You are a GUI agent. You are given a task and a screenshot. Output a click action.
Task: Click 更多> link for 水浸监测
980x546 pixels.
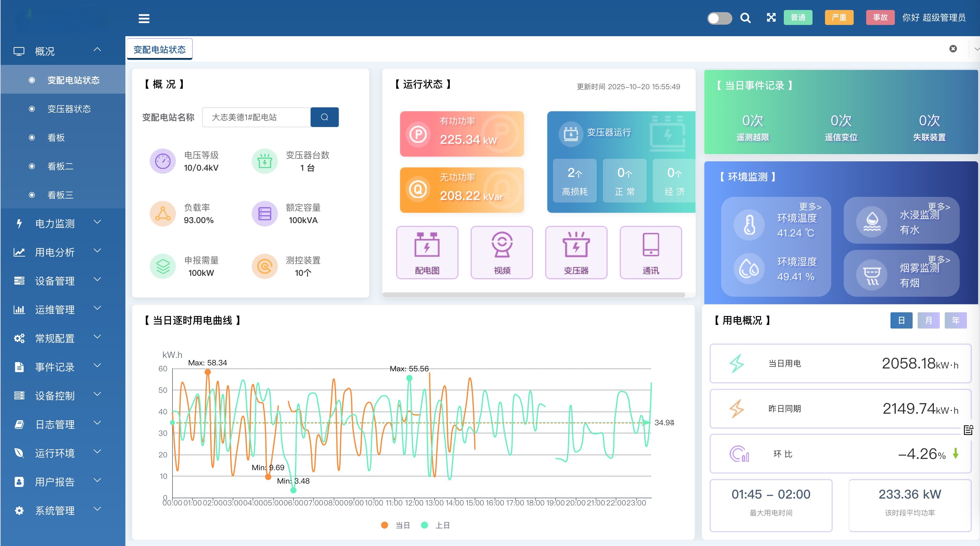coord(939,207)
